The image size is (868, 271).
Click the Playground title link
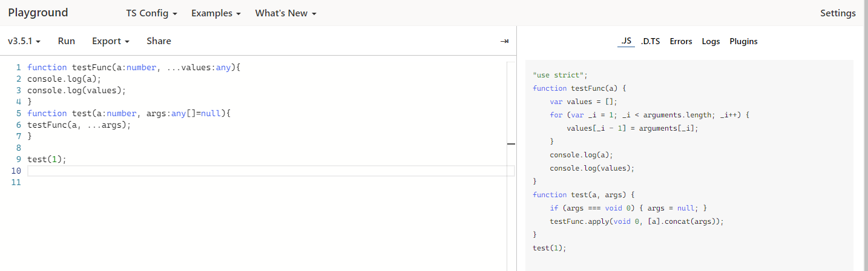tap(38, 13)
